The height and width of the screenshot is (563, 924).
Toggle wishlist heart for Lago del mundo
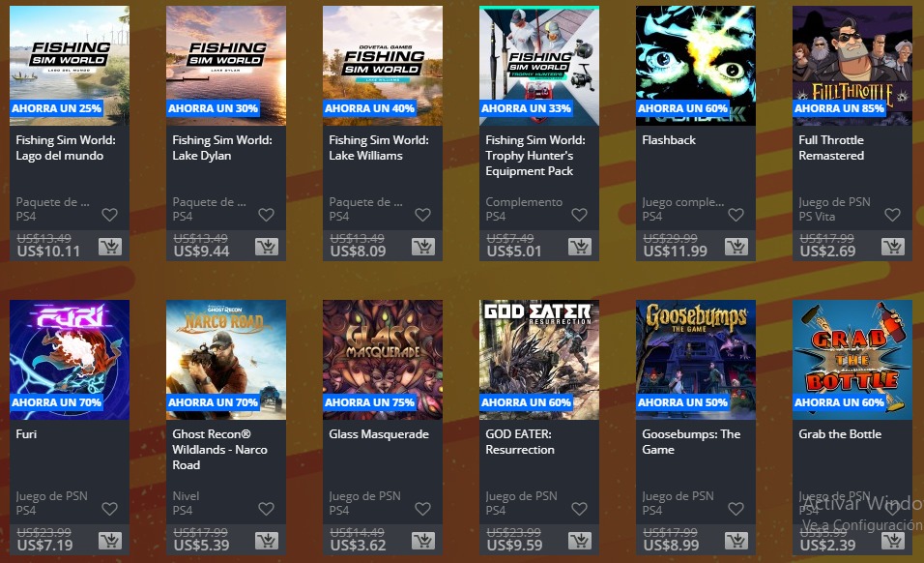click(x=109, y=215)
